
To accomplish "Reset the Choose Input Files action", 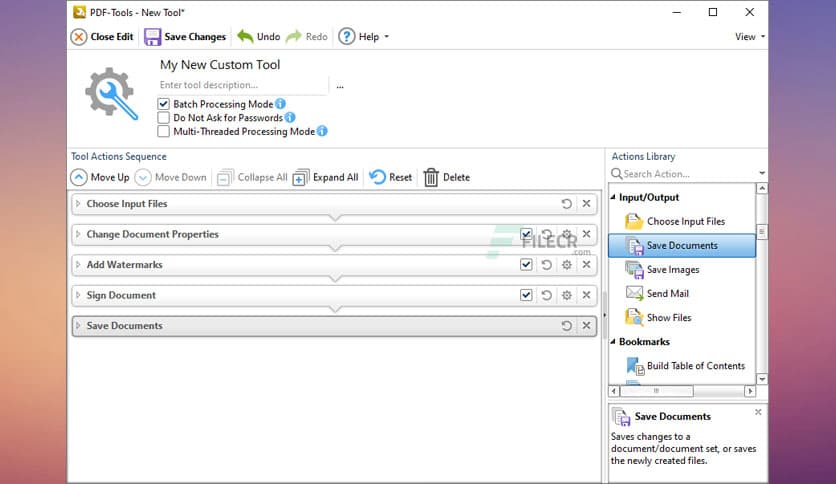I will click(566, 204).
